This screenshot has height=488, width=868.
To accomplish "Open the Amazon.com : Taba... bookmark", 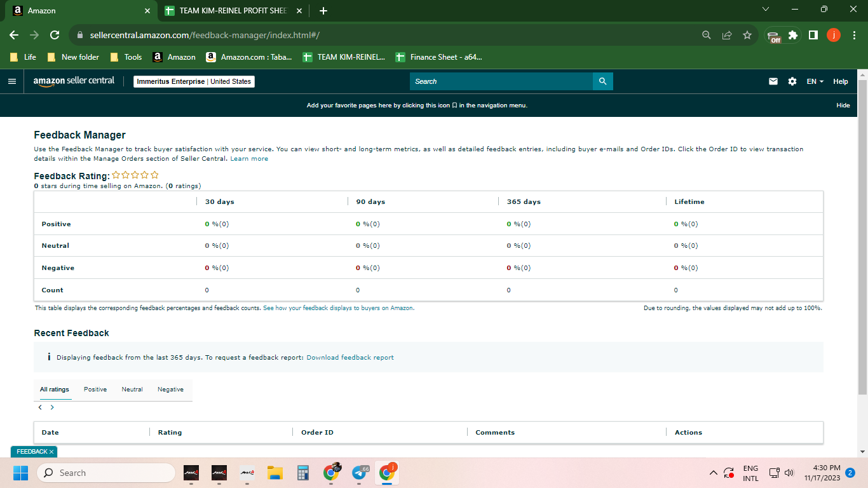I will (x=250, y=57).
